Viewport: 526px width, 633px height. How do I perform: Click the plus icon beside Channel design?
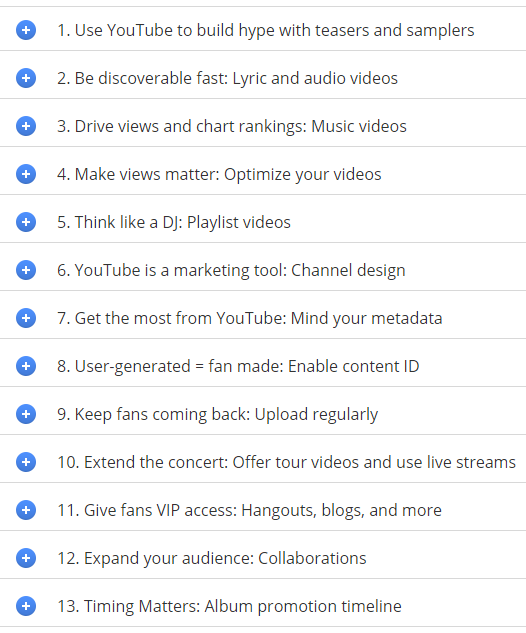pyautogui.click(x=26, y=270)
